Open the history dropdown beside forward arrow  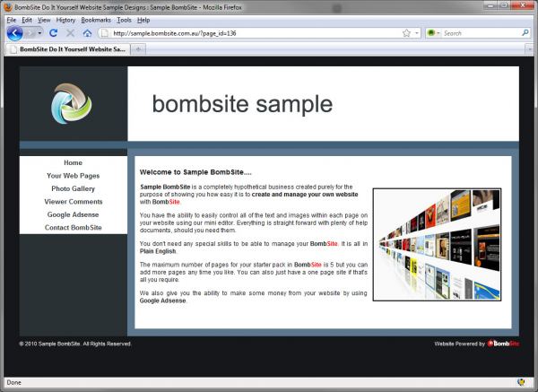tap(39, 33)
